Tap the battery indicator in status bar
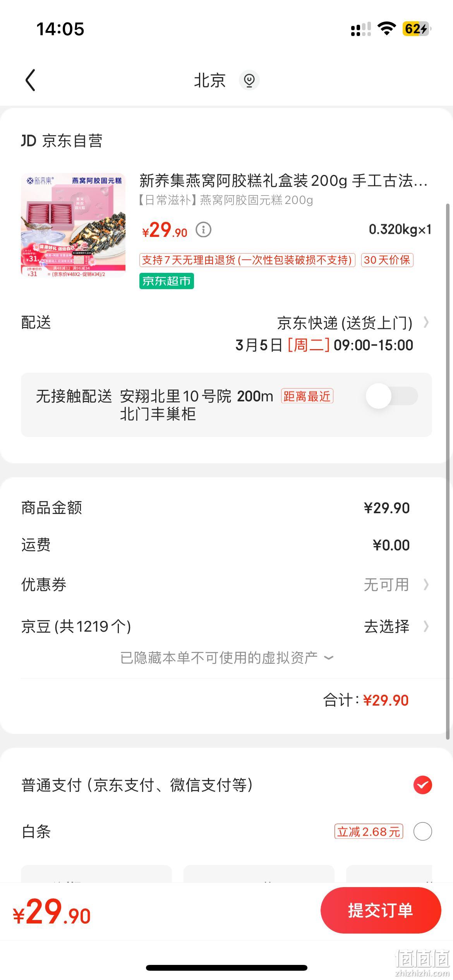 [x=417, y=29]
